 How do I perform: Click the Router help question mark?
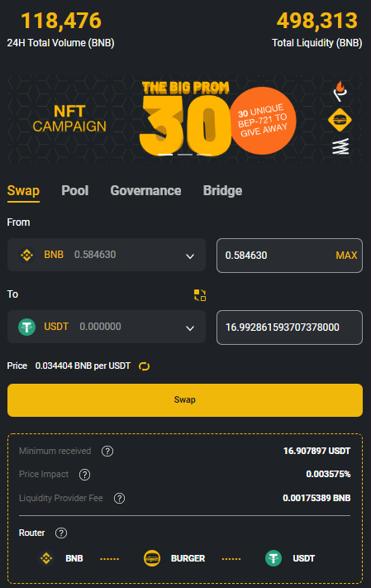61,533
